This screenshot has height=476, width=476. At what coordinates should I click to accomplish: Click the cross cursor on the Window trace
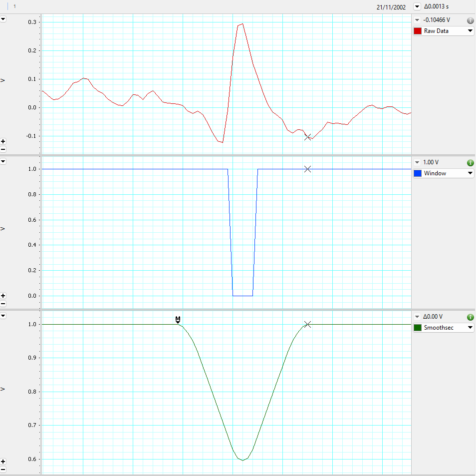tap(308, 169)
